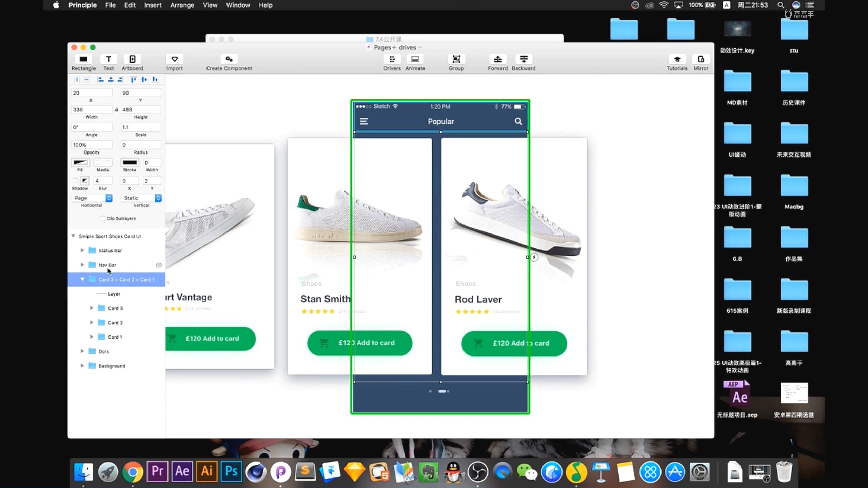Click the Scale field showing 1.1

141,127
